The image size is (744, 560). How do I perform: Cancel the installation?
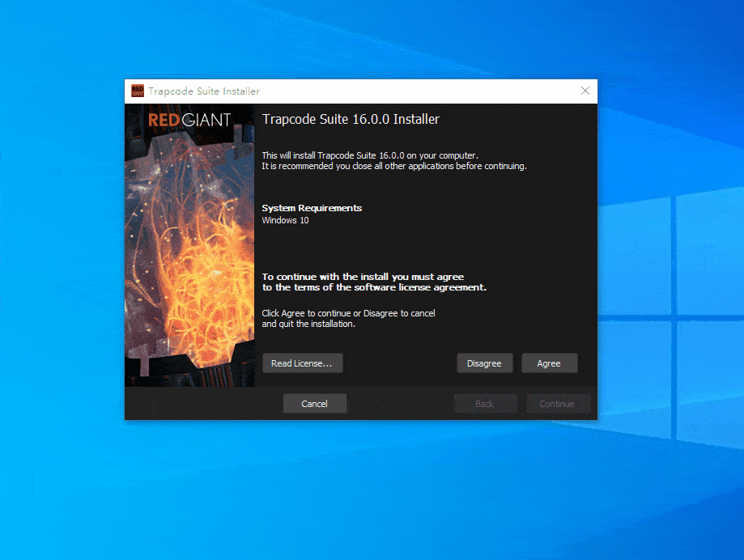point(315,404)
